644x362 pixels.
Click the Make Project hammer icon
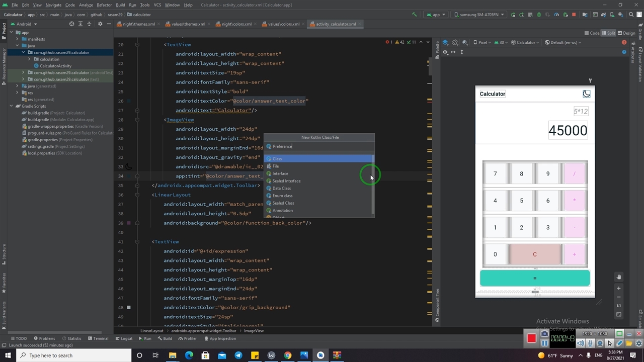click(x=414, y=15)
